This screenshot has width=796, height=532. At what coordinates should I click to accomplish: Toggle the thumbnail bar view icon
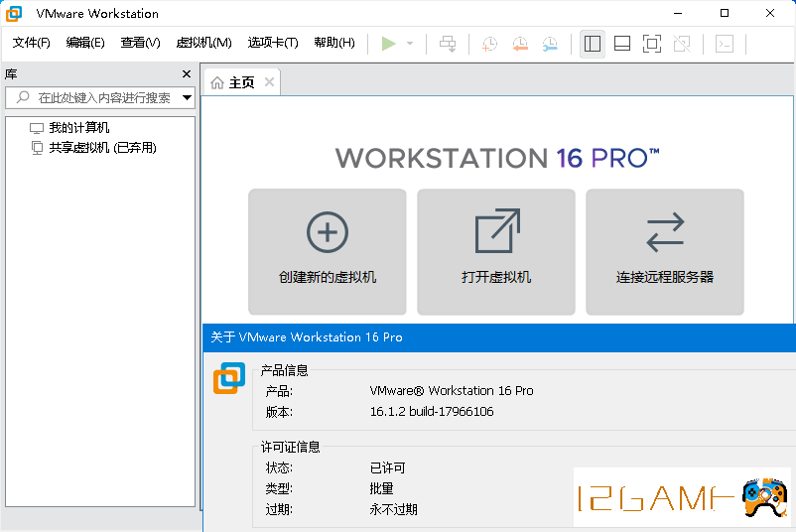(622, 44)
